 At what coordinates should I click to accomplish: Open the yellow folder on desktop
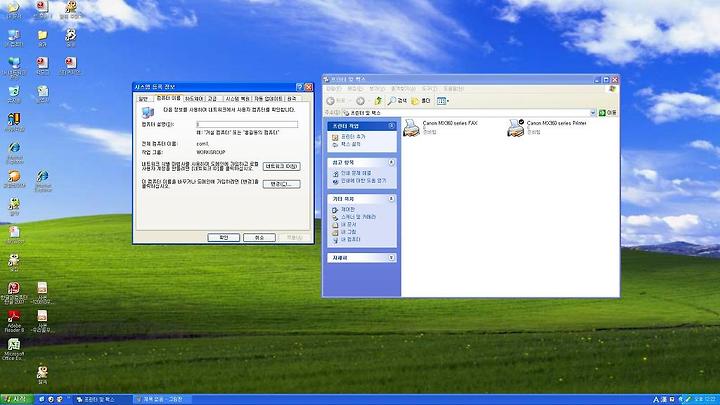[42, 38]
